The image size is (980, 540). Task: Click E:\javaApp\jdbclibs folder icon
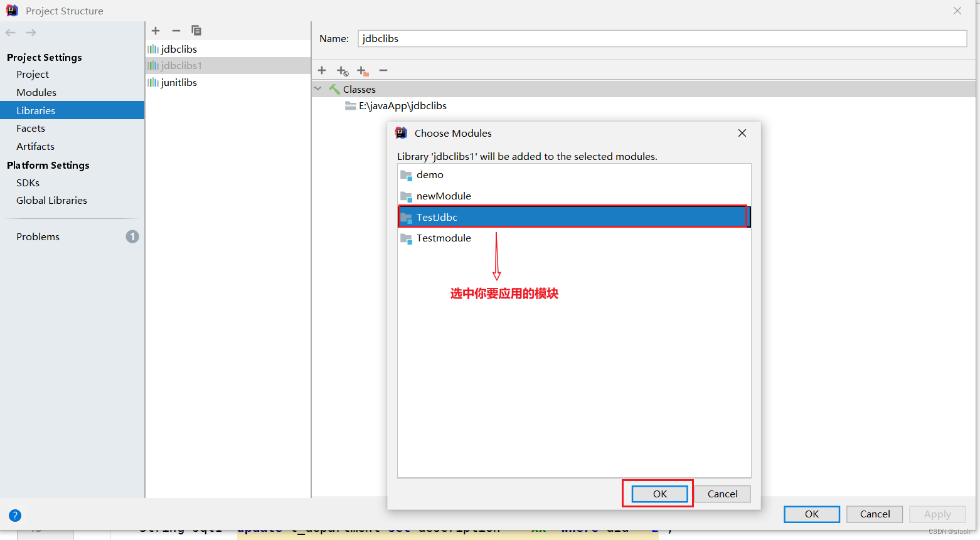[x=351, y=106]
